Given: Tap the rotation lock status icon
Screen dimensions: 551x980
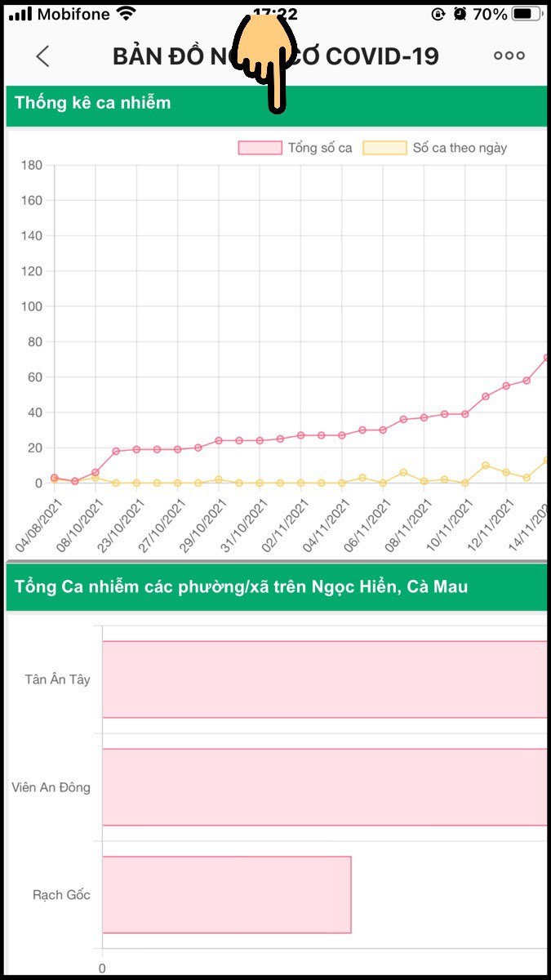Looking at the screenshot, I should [x=438, y=14].
